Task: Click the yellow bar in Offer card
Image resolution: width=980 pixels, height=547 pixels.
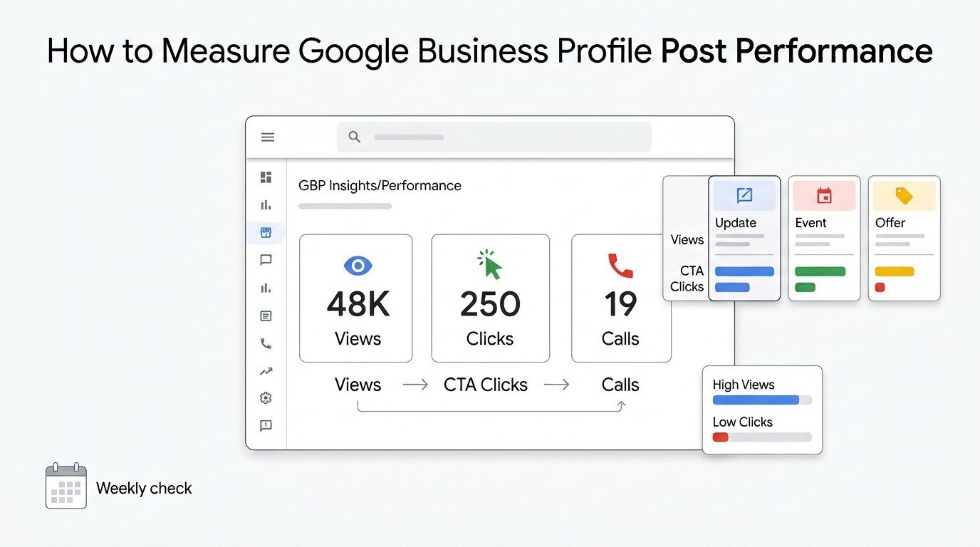Action: click(894, 271)
